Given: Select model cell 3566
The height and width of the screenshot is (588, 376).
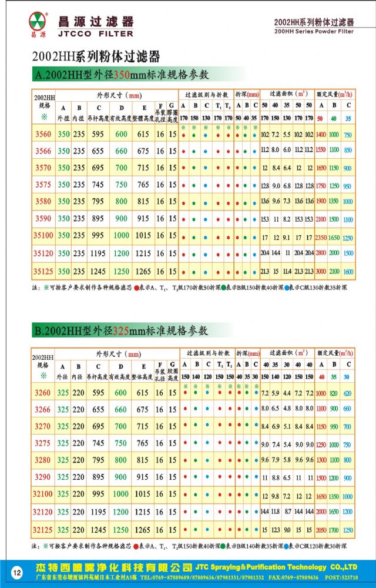Looking at the screenshot, I should 43,151.
